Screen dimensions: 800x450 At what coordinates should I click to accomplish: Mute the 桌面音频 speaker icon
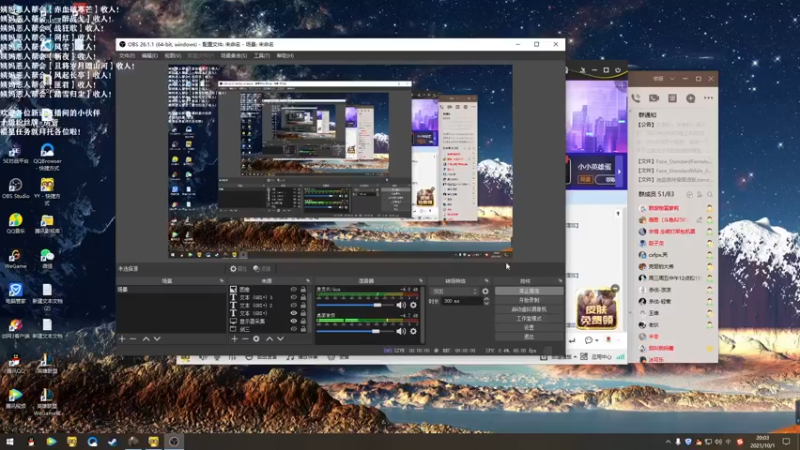(401, 331)
